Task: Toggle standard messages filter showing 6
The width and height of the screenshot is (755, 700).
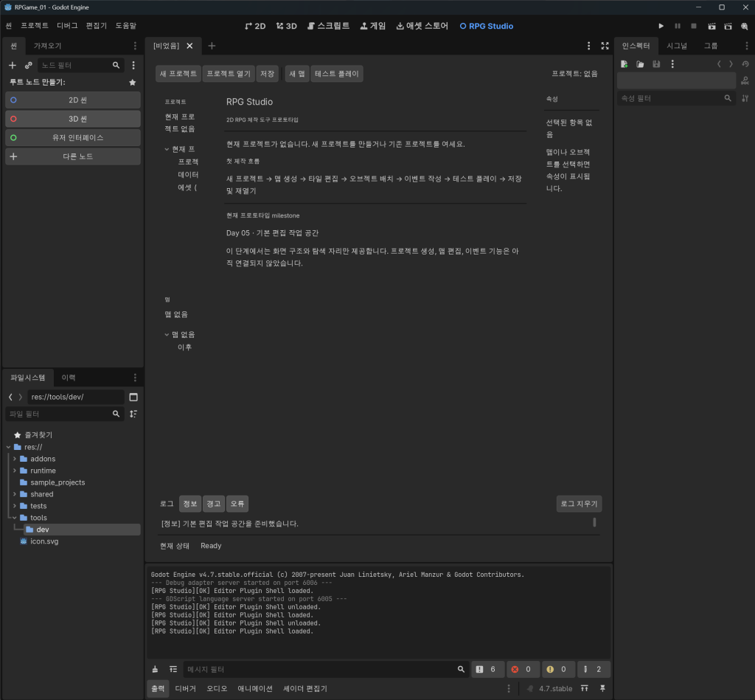Action: (x=487, y=669)
